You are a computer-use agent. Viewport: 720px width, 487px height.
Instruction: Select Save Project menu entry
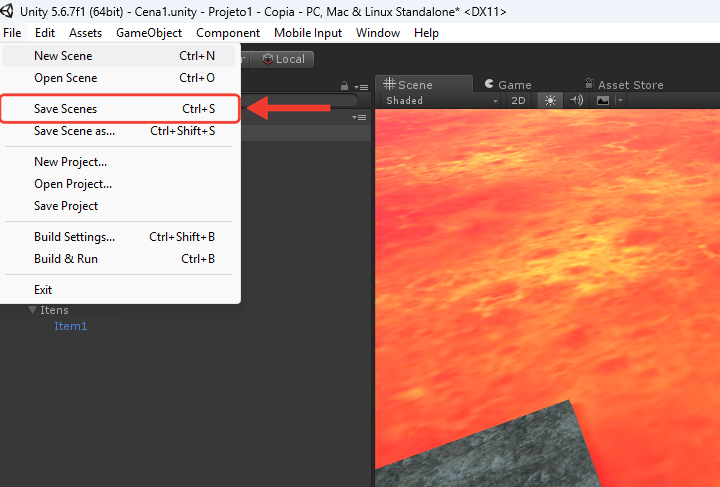[118, 206]
